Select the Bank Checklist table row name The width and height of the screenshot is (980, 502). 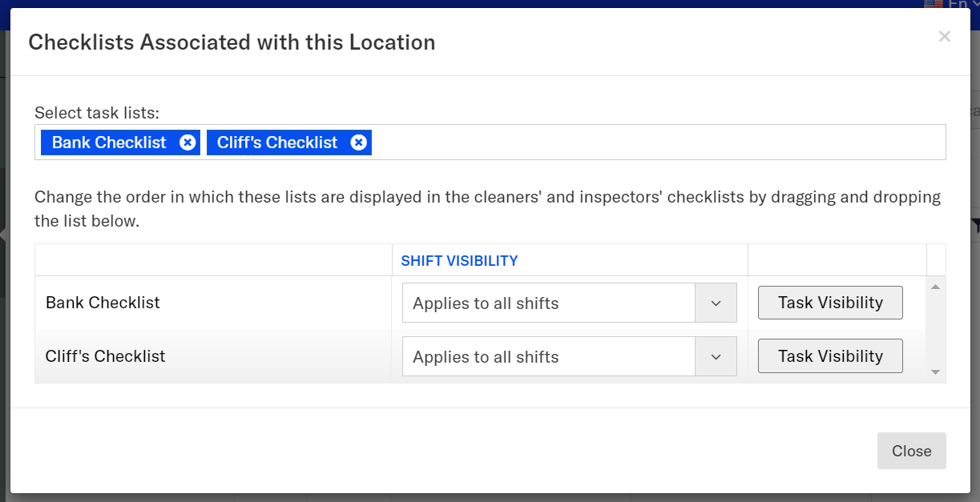(x=103, y=303)
